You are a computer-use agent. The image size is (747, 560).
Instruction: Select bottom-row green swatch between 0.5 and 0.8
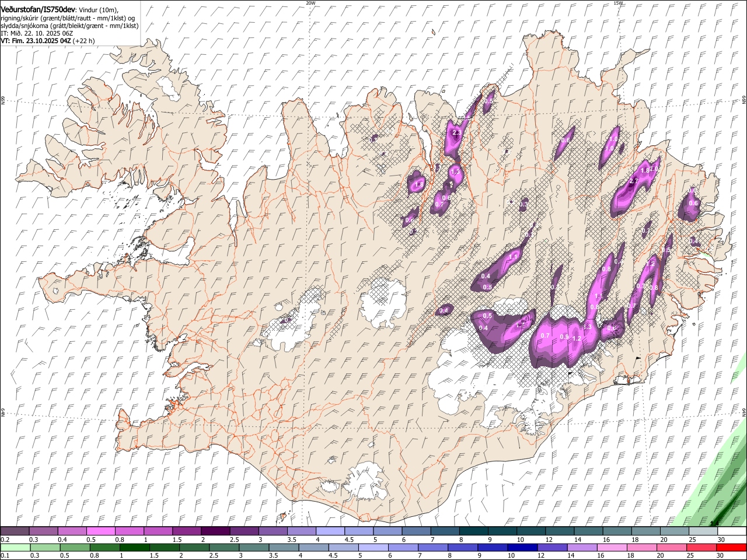pos(75,548)
